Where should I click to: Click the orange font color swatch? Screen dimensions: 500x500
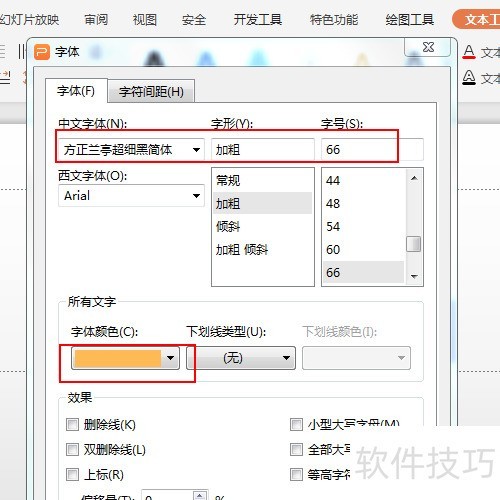pos(118,358)
